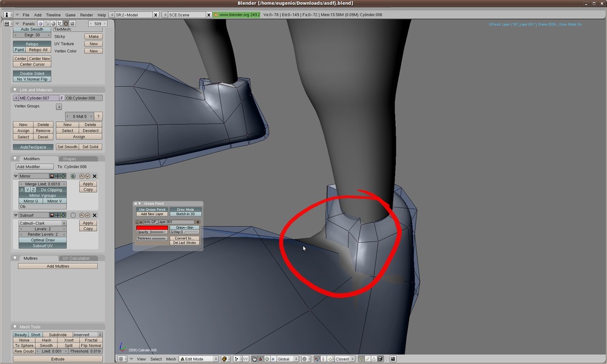Screen dimensions: 607x364
Task: Toggle the Double Sided button
Action: 32,73
